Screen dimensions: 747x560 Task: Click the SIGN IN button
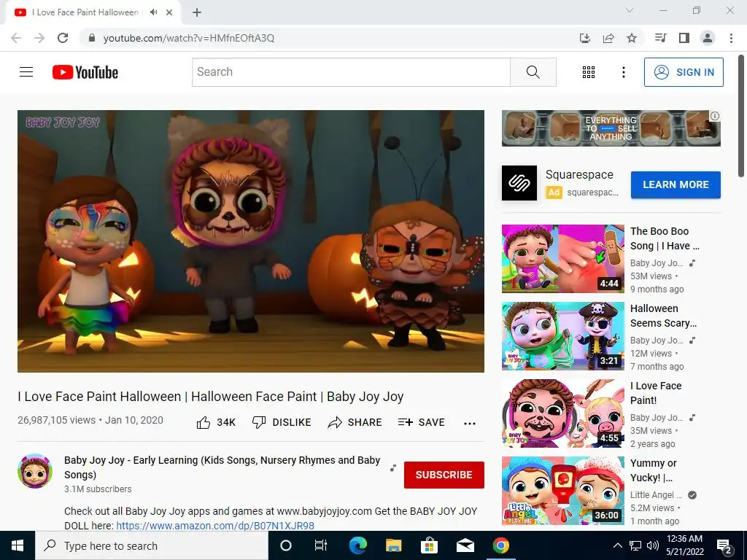point(684,72)
